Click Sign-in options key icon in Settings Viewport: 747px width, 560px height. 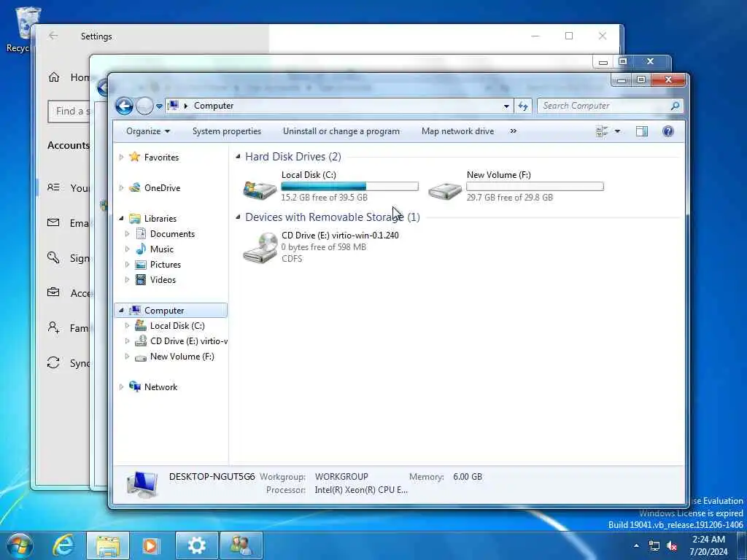[x=53, y=257]
